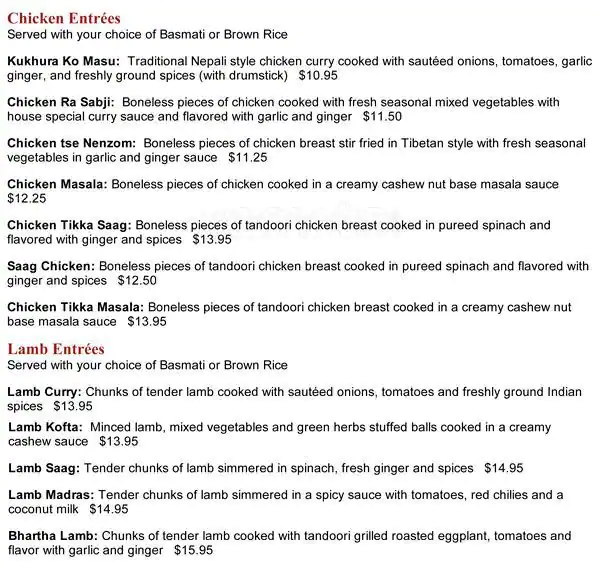Click the Lamb Madras dish title

tap(51, 495)
